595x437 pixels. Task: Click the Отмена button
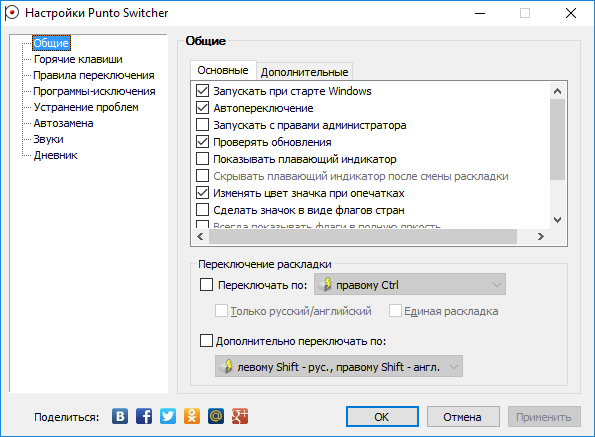pyautogui.click(x=463, y=417)
